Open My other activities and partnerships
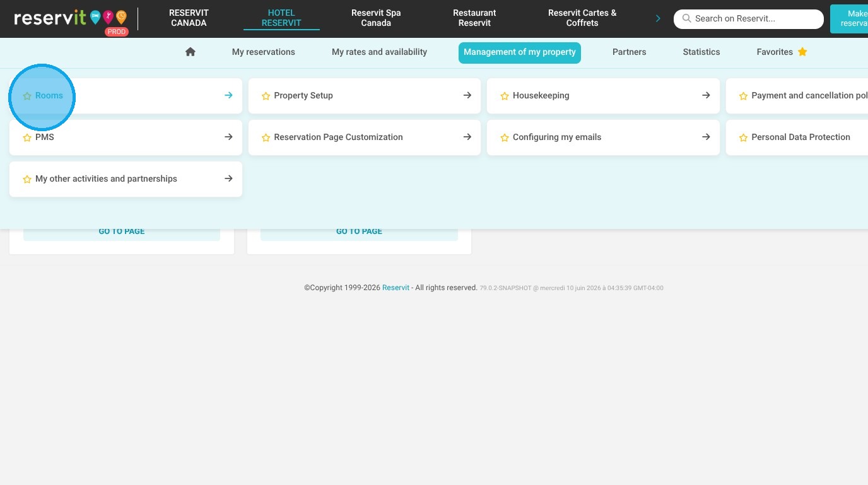 [x=126, y=179]
